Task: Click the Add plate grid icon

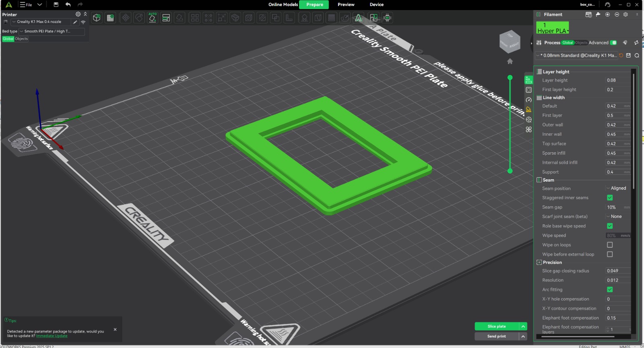Action: pos(110,18)
